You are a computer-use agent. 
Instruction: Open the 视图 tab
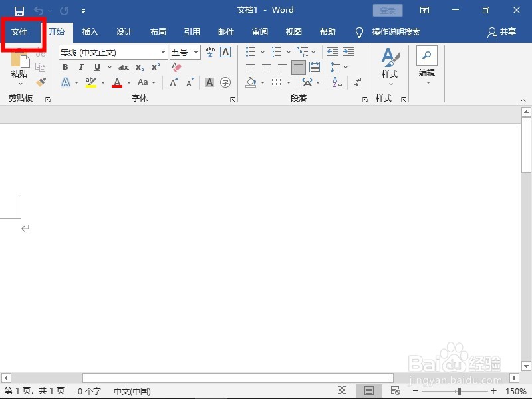[294, 31]
